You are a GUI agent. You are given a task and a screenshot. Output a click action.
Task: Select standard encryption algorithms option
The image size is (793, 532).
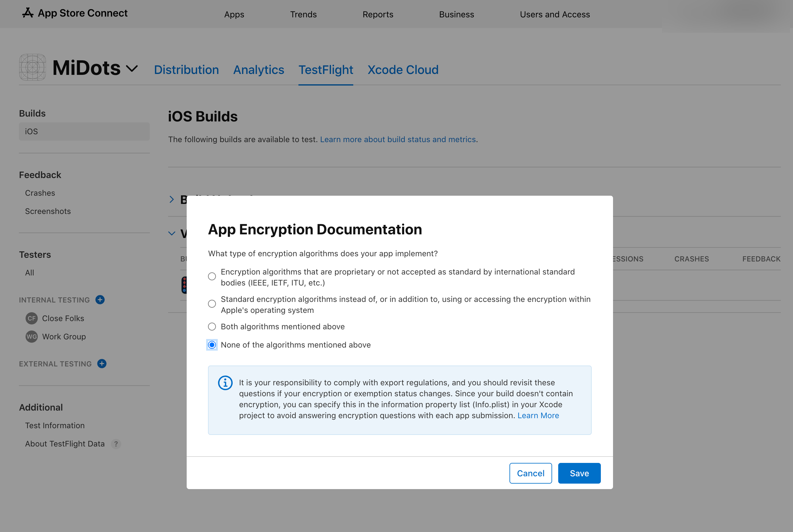pyautogui.click(x=212, y=304)
